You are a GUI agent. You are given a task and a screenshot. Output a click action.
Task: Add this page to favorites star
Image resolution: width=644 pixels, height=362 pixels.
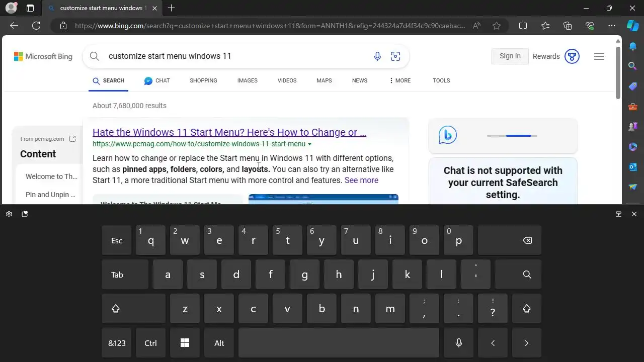pyautogui.click(x=497, y=26)
